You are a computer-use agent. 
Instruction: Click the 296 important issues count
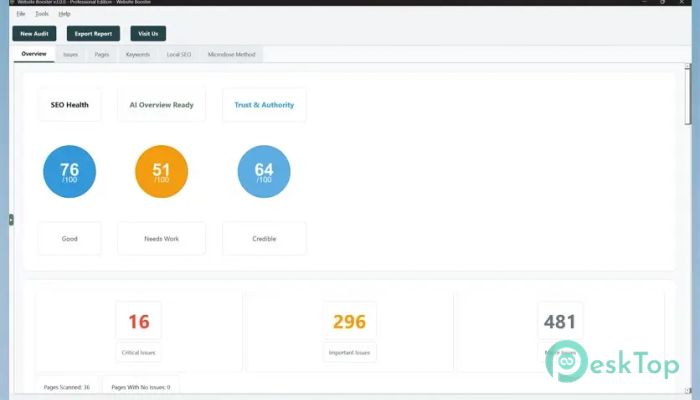pyautogui.click(x=350, y=321)
